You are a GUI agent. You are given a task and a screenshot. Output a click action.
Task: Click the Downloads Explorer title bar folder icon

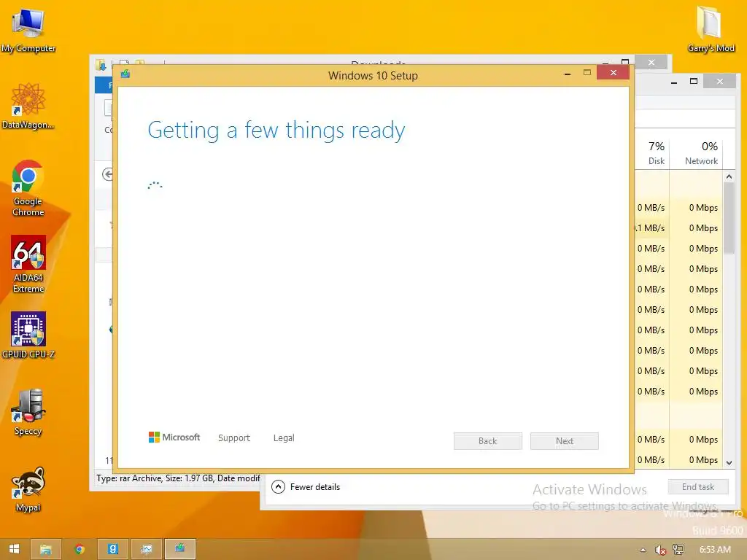click(x=101, y=64)
